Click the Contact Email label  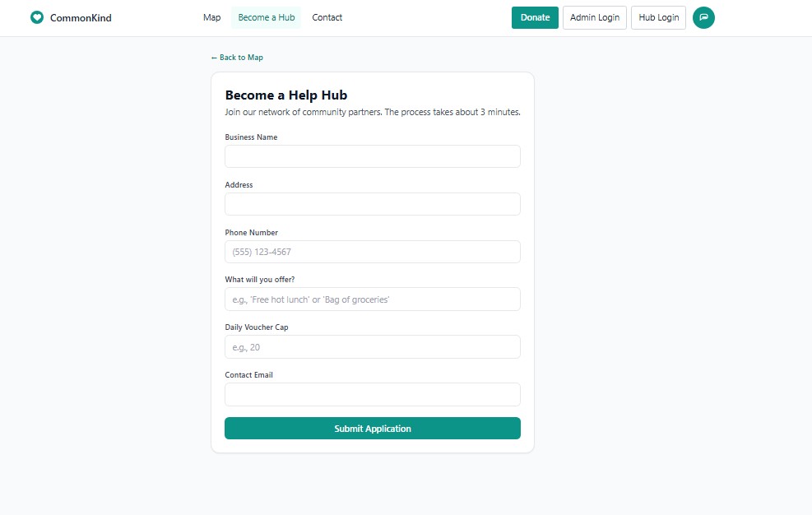[248, 375]
